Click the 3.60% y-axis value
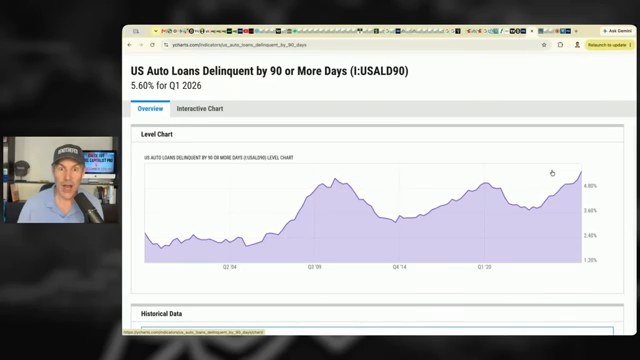Viewport: 640px width, 360px height. pos(590,211)
